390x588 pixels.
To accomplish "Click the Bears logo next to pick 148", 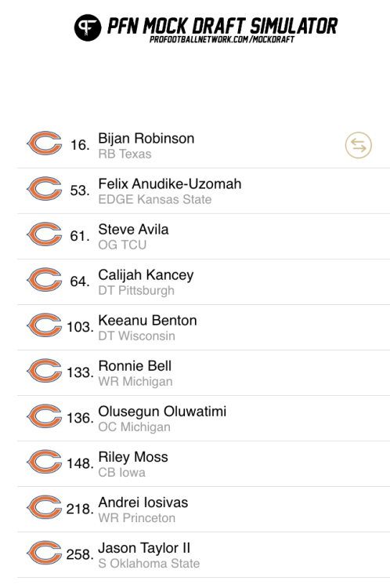I will click(x=44, y=461).
